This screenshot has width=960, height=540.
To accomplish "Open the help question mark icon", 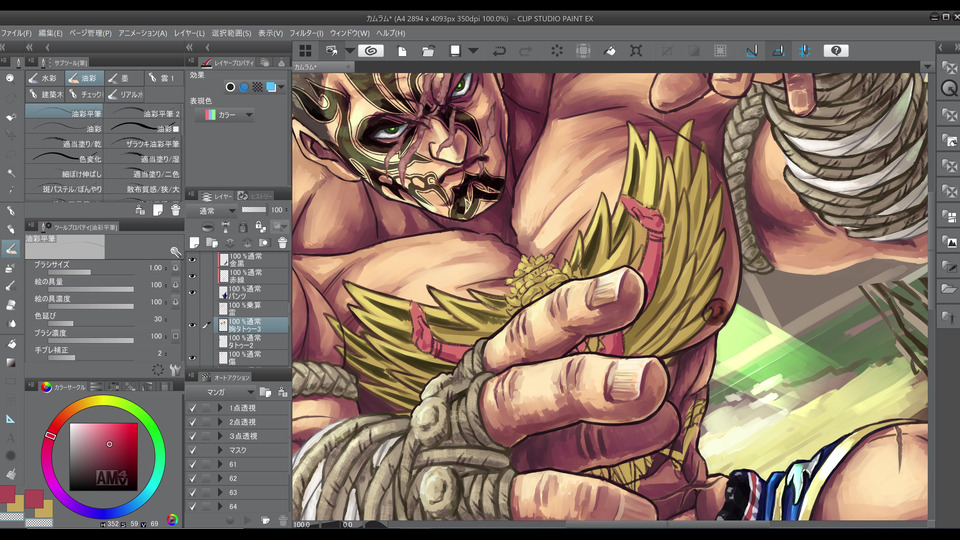I will pos(836,51).
